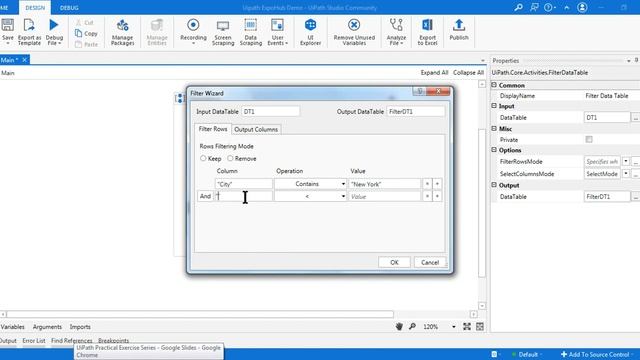
Task: Click the Publish icon
Action: coord(459,25)
